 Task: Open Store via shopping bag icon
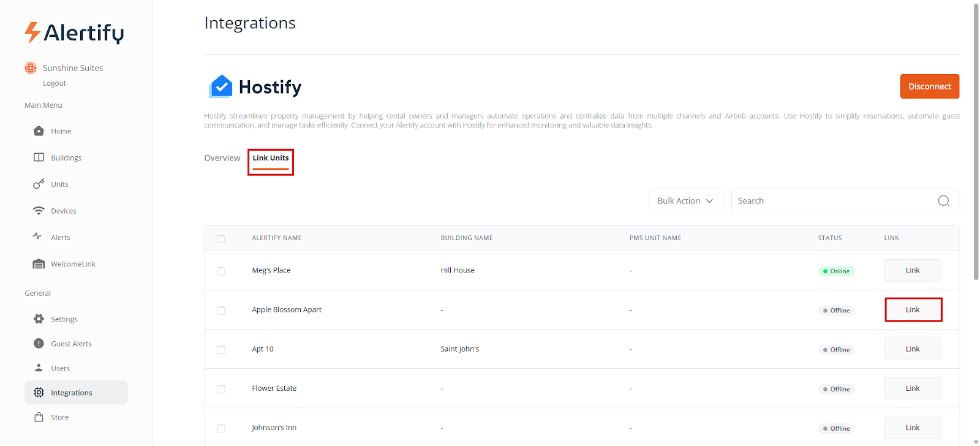tap(39, 417)
